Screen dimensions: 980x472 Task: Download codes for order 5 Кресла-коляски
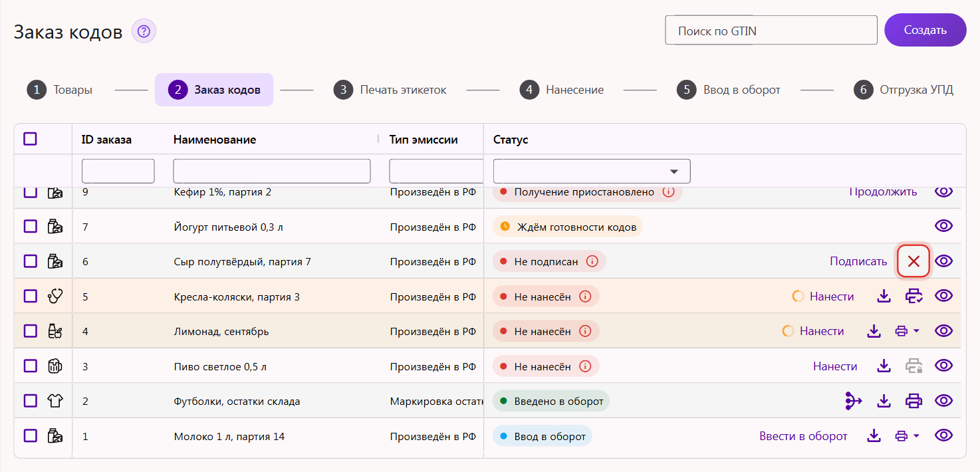pos(884,296)
